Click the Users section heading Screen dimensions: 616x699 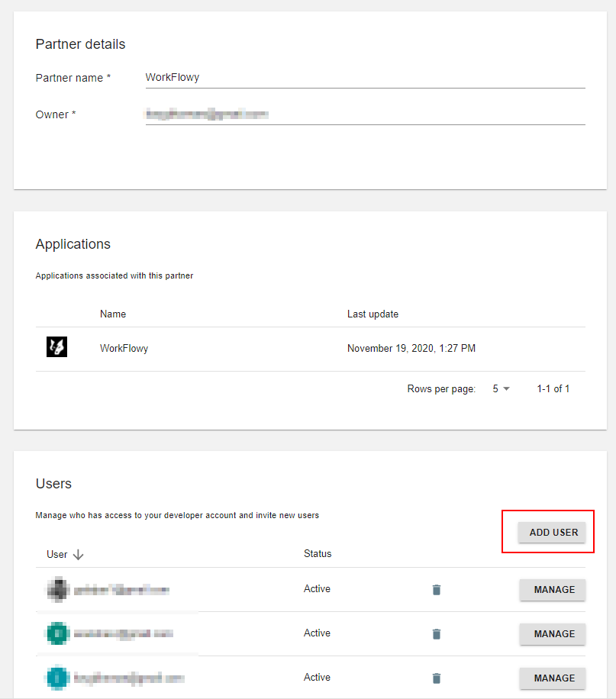coord(53,484)
